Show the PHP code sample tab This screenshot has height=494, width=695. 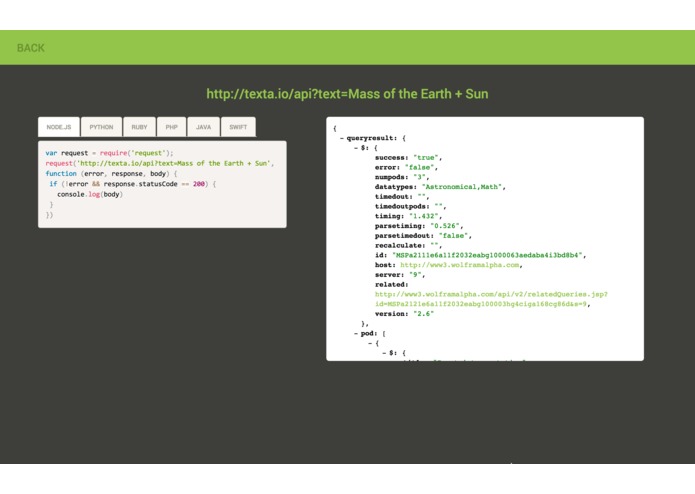click(172, 127)
